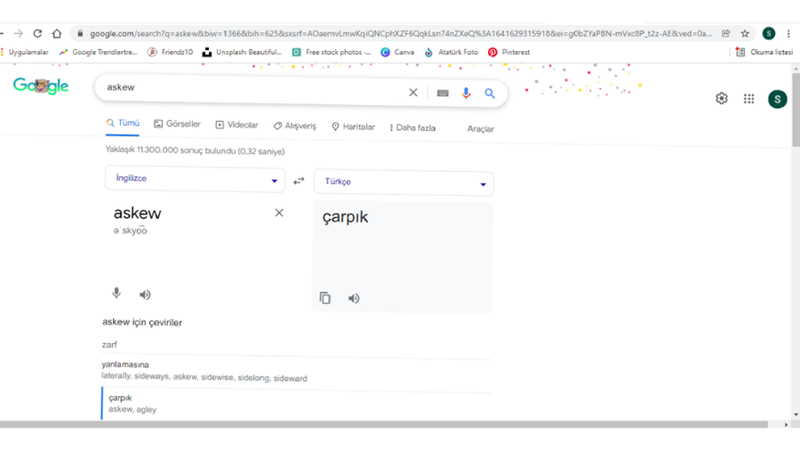Open the Daha fazla menu
The height and width of the screenshot is (450, 800).
point(411,128)
